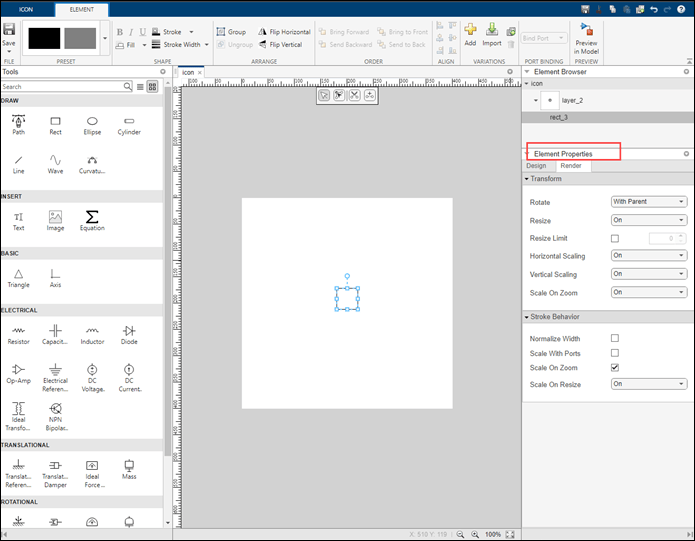Add an Op-Amp symbol

pos(18,374)
